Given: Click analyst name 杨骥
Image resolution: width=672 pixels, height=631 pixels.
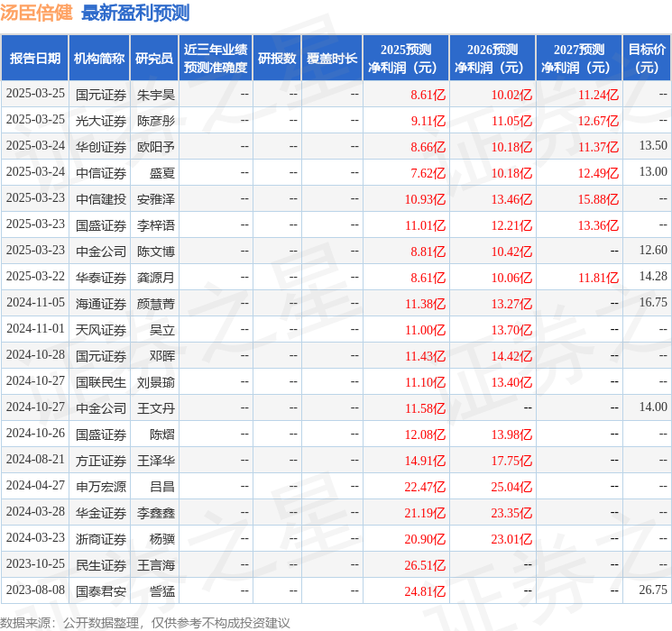Looking at the screenshot, I should 162,539.
